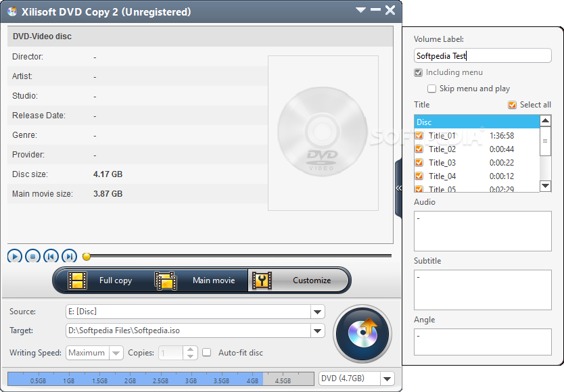This screenshot has width=564, height=392.
Task: Enable Skip menu and play
Action: [x=431, y=89]
